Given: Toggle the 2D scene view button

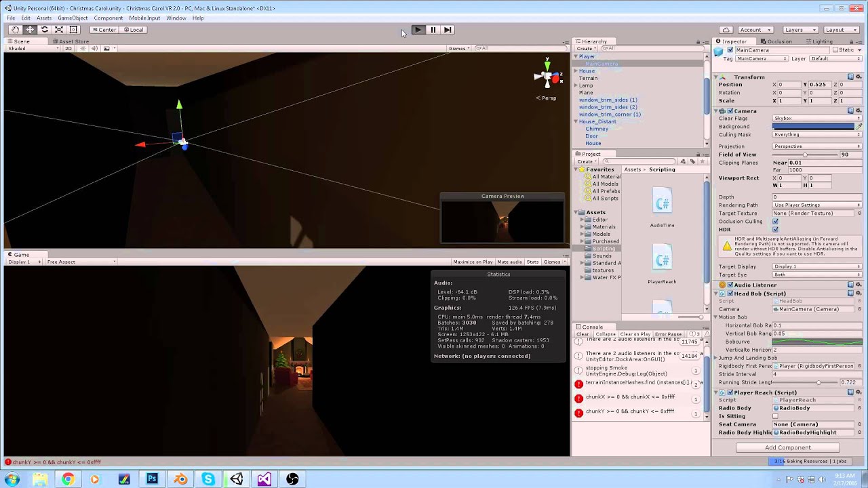Looking at the screenshot, I should 68,49.
